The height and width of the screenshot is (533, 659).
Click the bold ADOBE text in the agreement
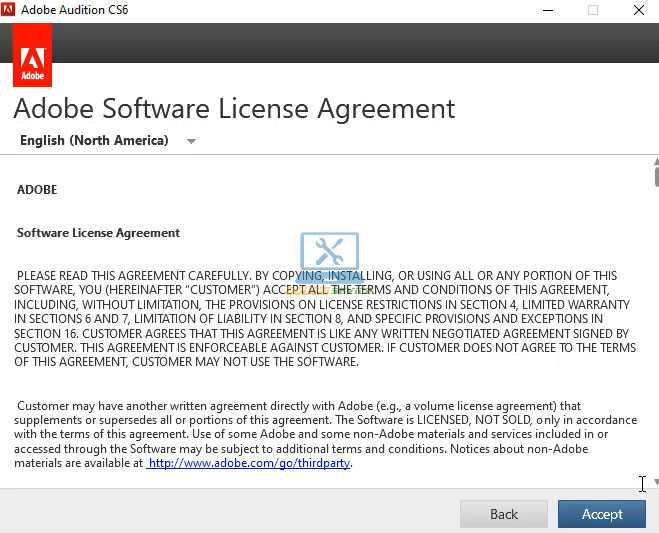tap(37, 190)
